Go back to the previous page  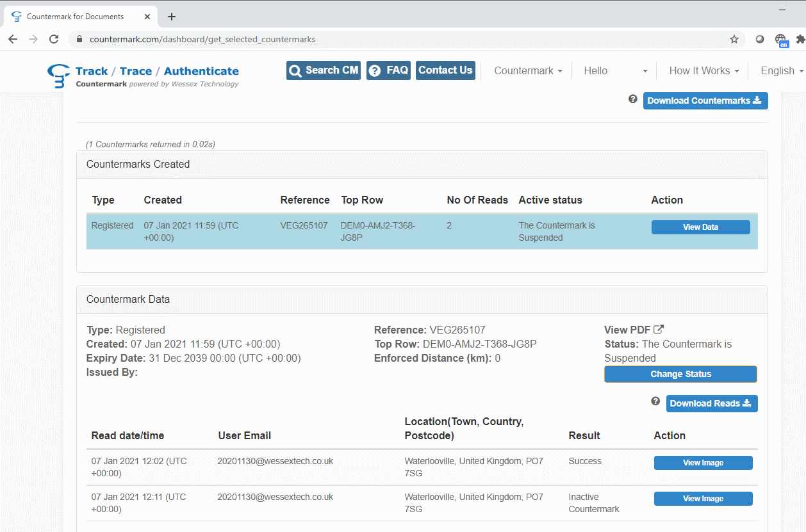pyautogui.click(x=13, y=39)
